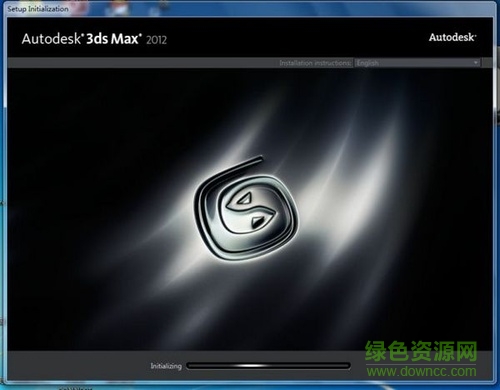Click the 3ds Max swirl logo
500x390 pixels.
tap(246, 208)
